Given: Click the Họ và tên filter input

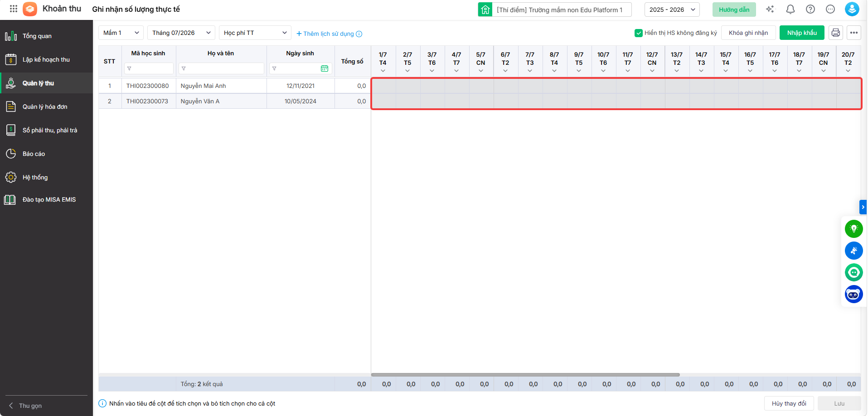Looking at the screenshot, I should 221,68.
